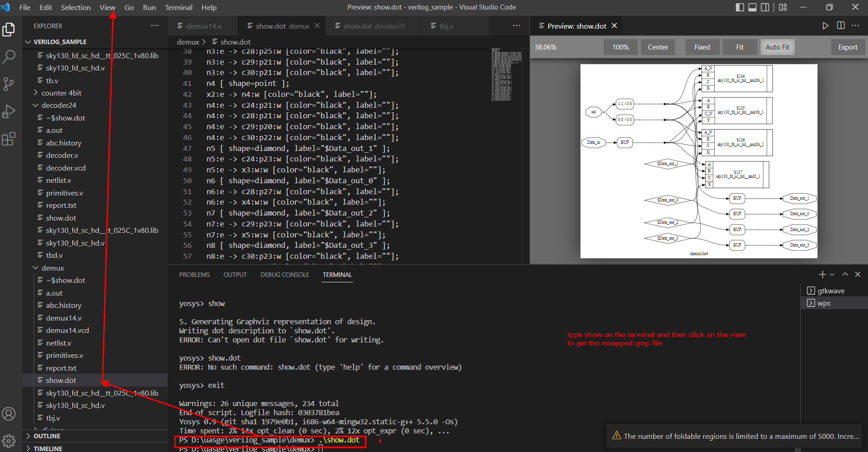
Task: Open the Source Control view
Action: (x=9, y=84)
